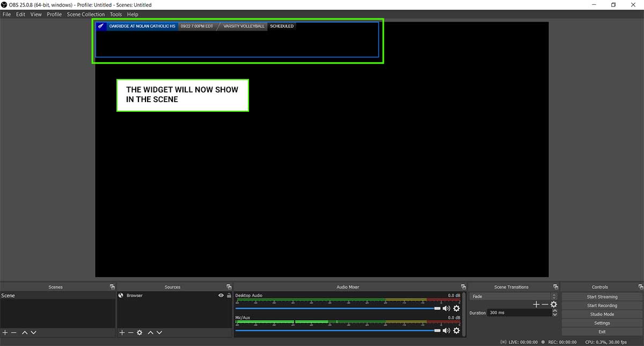Mute Desktop Audio with the speaker icon
Viewport: 644px width, 346px height.
point(446,308)
